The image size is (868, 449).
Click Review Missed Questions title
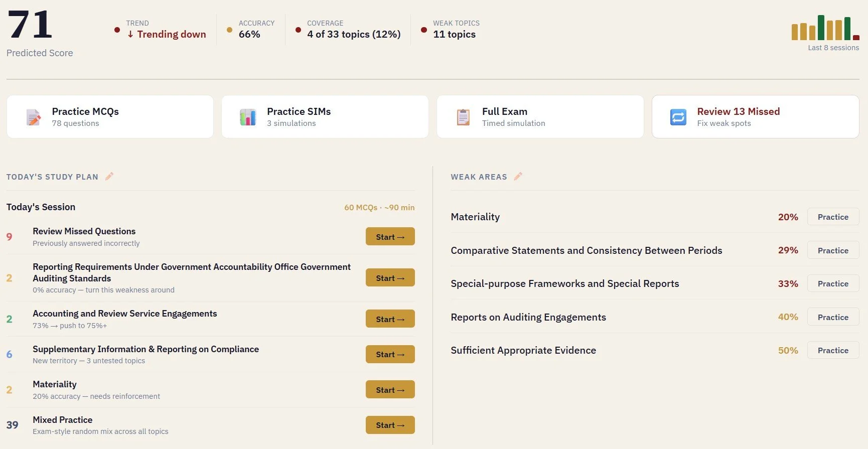point(84,231)
